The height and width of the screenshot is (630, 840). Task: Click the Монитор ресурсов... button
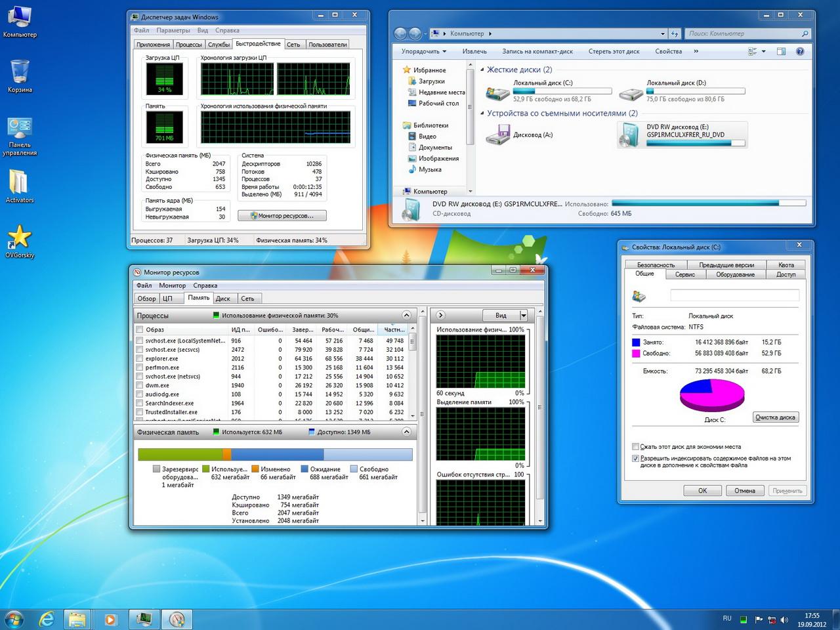282,215
